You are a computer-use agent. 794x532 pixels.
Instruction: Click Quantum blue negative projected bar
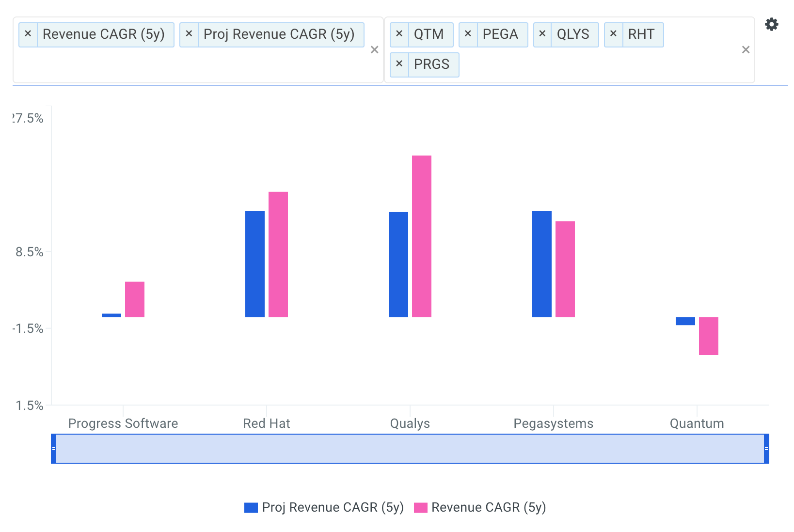point(685,321)
